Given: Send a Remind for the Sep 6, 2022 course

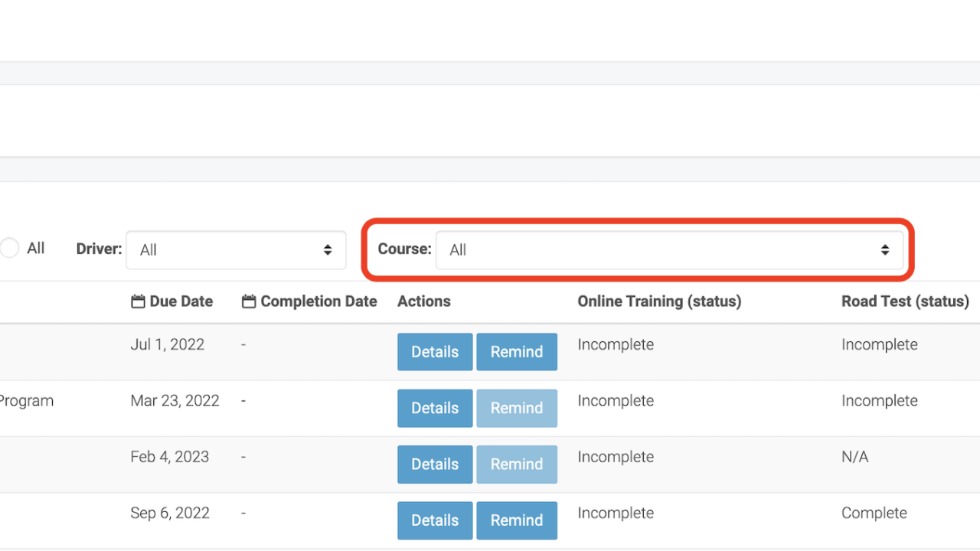Looking at the screenshot, I should tap(517, 520).
